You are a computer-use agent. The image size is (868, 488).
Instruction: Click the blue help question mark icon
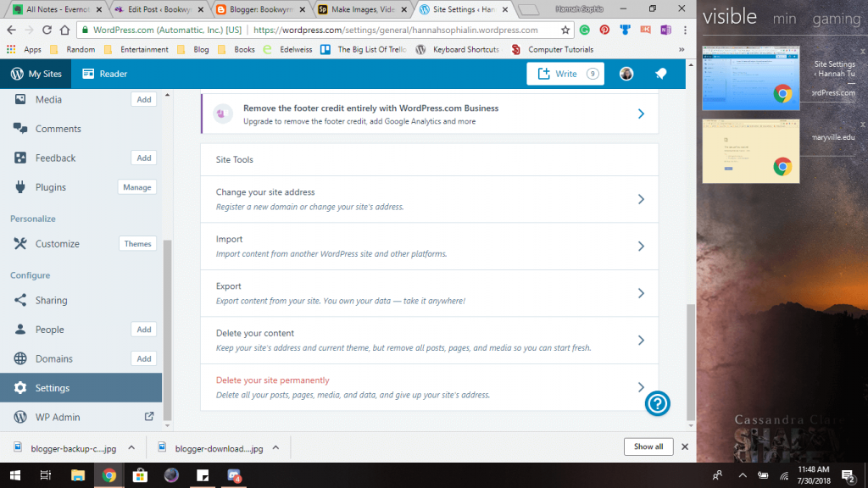(658, 404)
